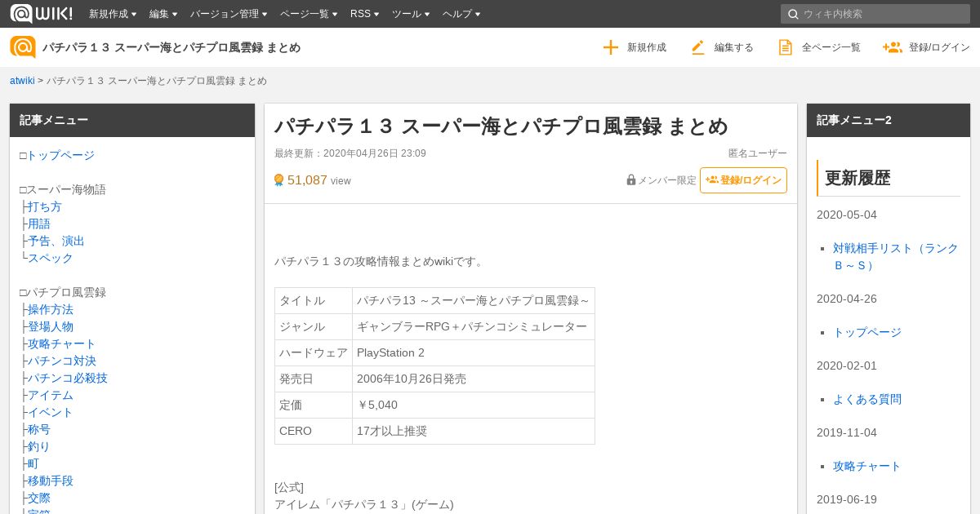Open the site title パチパラ１３ header link

point(171,47)
